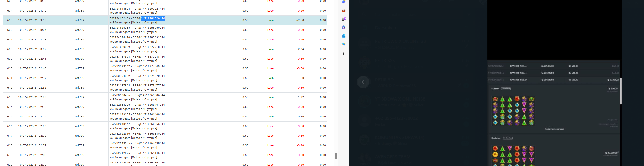Click row number 616

(x=10, y=126)
